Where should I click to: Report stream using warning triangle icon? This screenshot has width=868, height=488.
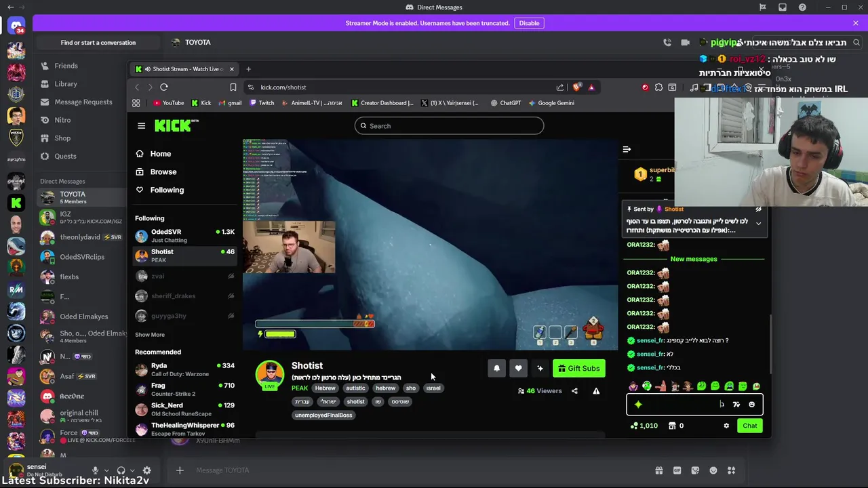(x=596, y=391)
